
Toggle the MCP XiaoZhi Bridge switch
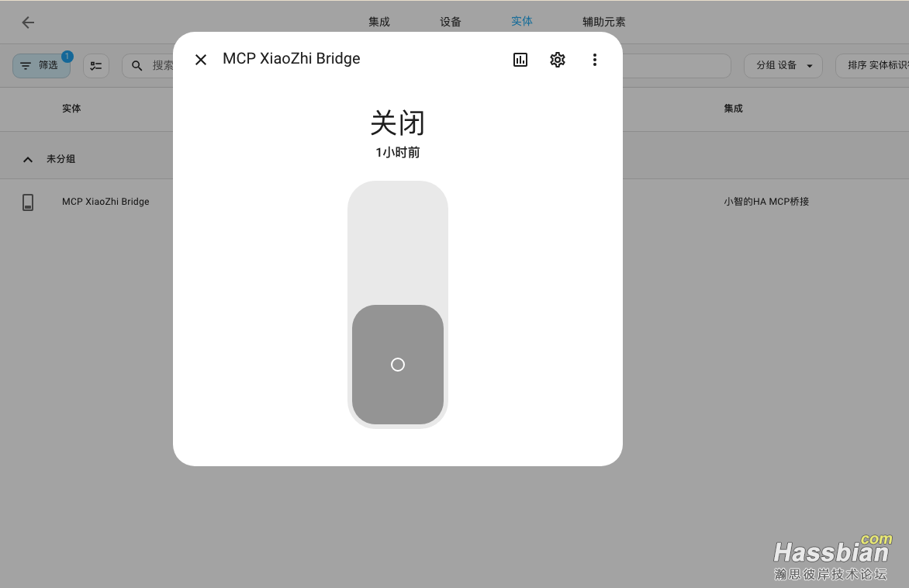[398, 304]
